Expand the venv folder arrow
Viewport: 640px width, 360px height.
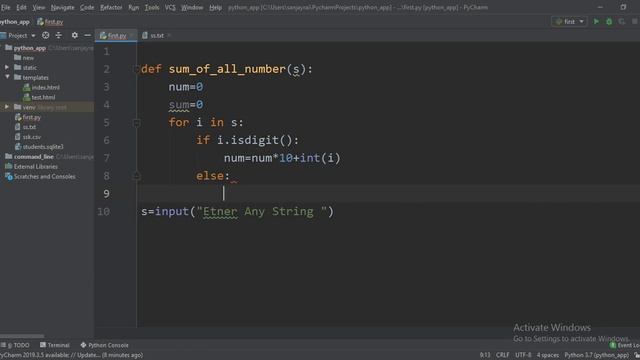(x=7, y=107)
